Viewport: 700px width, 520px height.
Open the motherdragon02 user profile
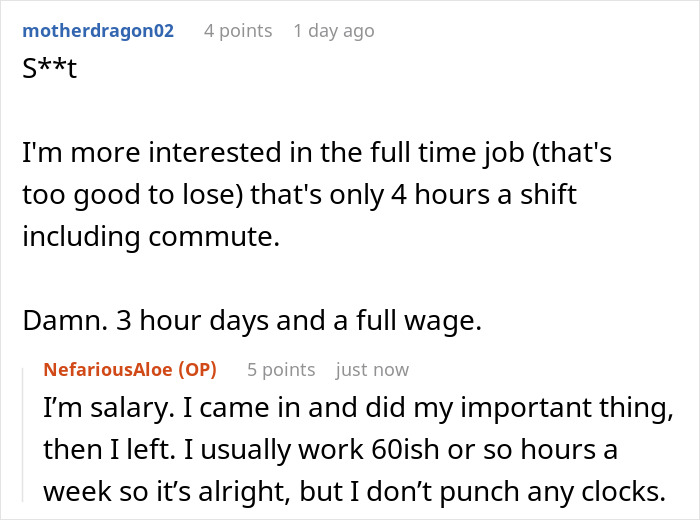point(98,31)
